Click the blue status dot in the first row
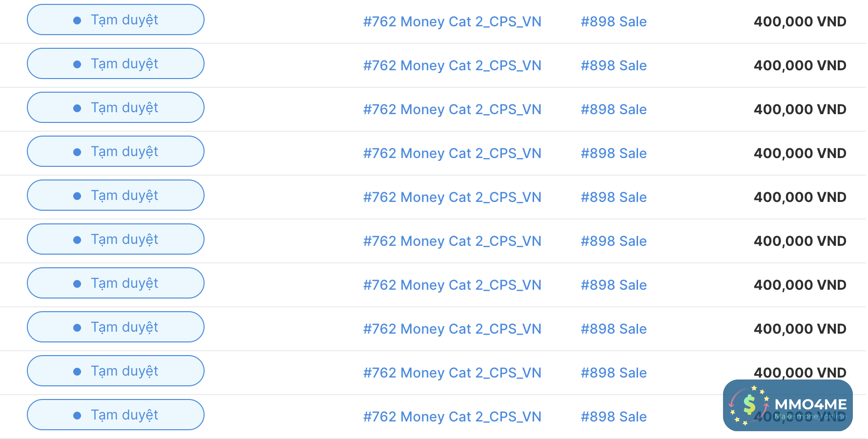The image size is (868, 439). [77, 20]
